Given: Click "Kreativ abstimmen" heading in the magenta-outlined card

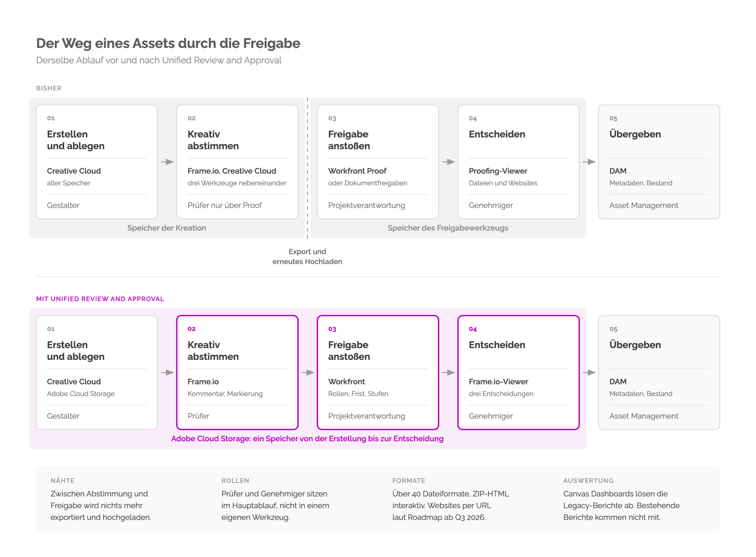Looking at the screenshot, I should coord(213,351).
